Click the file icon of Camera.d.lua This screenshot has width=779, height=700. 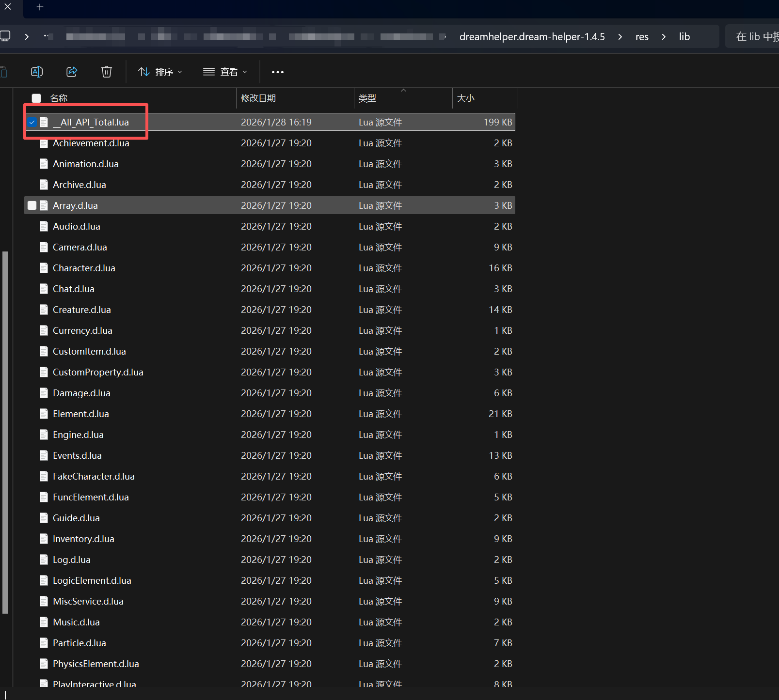44,247
